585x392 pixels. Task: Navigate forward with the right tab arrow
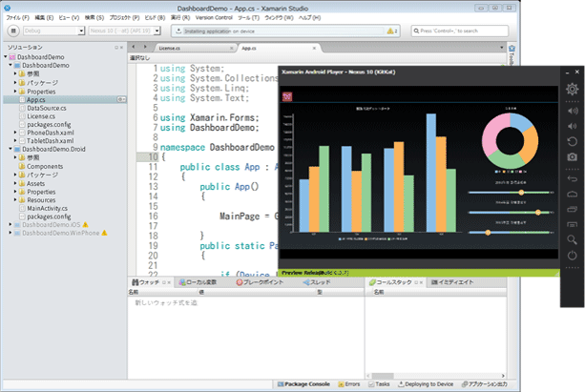tap(145, 47)
